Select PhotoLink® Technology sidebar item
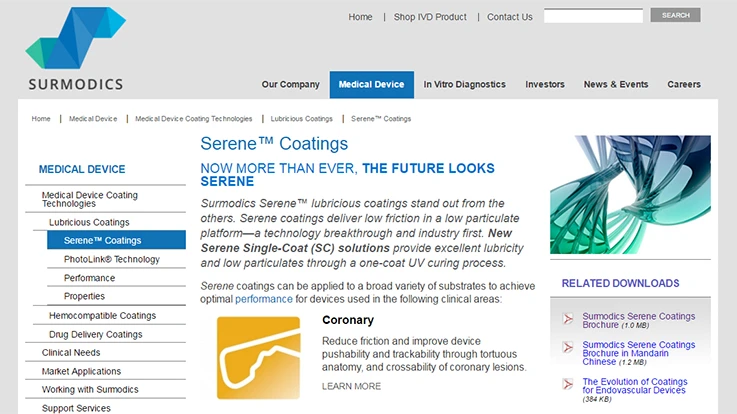Screen dimensions: 737x414 (112, 259)
